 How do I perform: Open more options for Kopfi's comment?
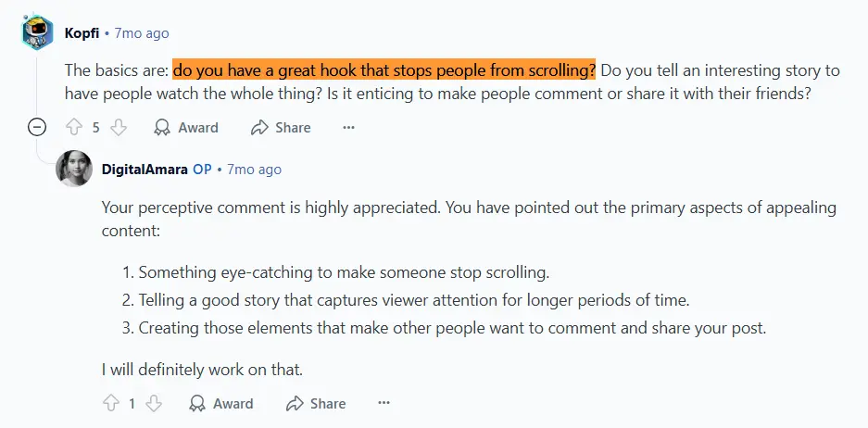pos(348,127)
